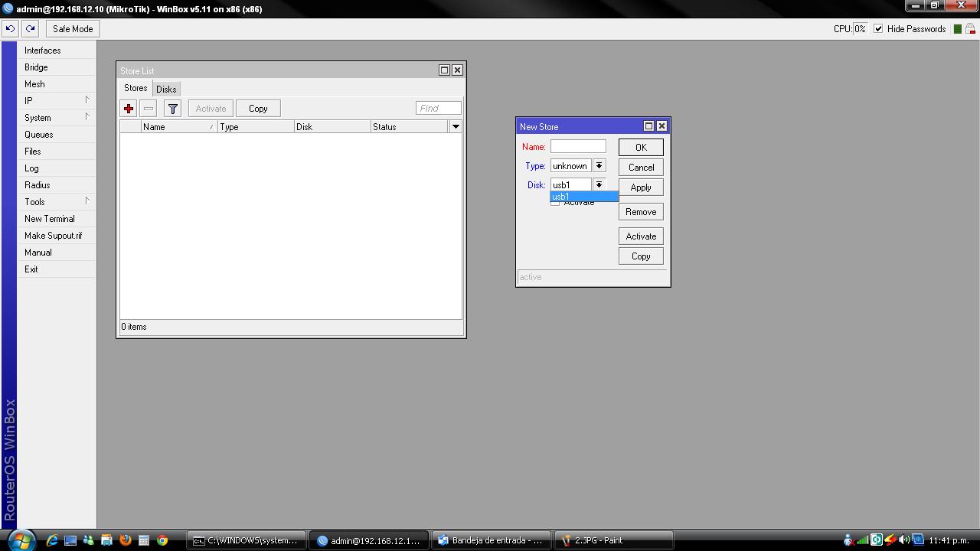This screenshot has width=980, height=551.
Task: Open the funnel Filter icon in Store List
Action: click(x=173, y=109)
